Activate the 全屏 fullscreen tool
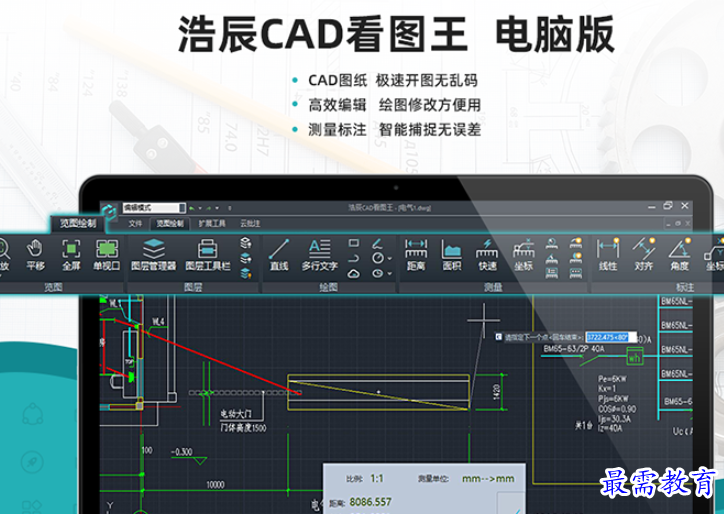 tap(71, 254)
